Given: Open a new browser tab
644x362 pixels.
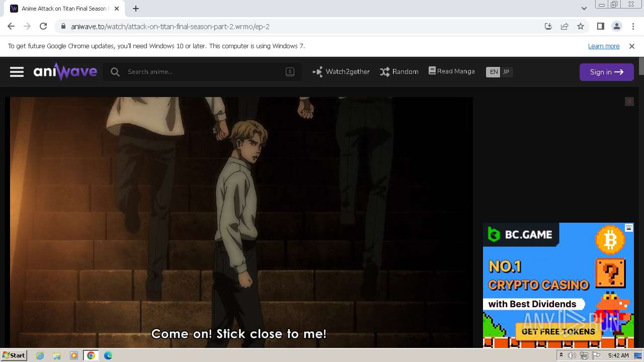Looking at the screenshot, I should [x=136, y=9].
